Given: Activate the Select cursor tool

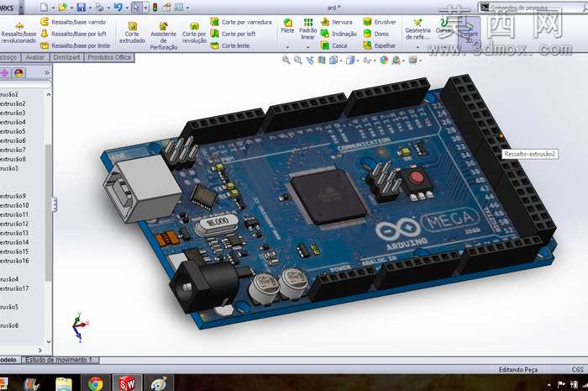Looking at the screenshot, I should (136, 7).
